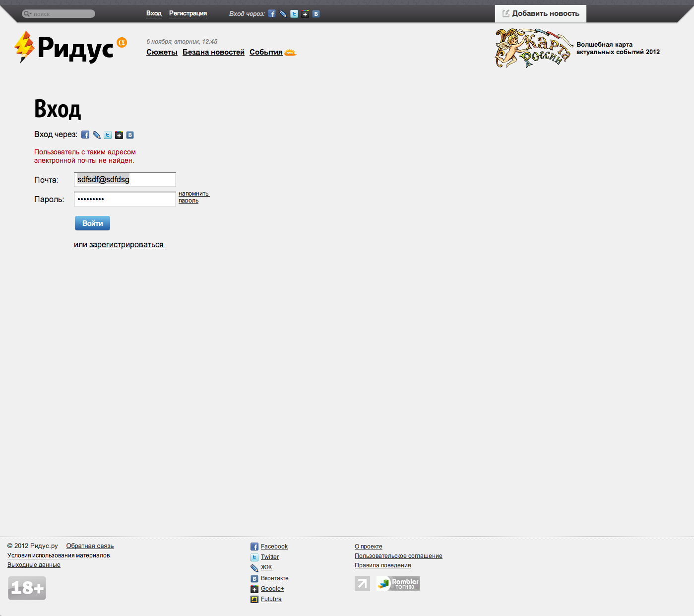This screenshot has height=616, width=694.
Task: Click the 18+ age rating badge
Action: (x=27, y=588)
